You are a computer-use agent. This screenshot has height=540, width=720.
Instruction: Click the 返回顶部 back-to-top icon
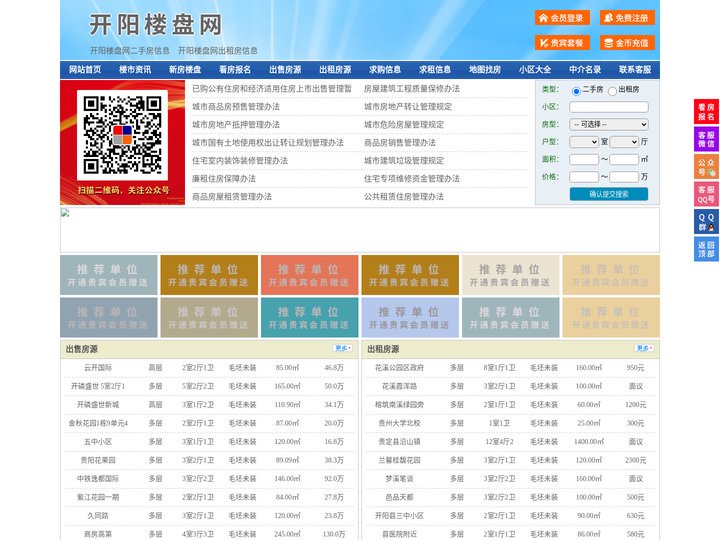click(706, 249)
